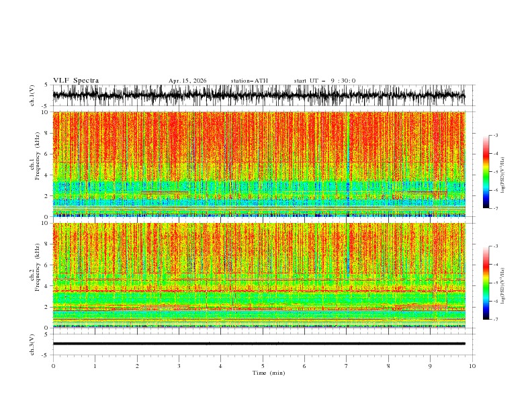Click the time axis tick label "10"
This screenshot has width=532, height=411.
click(472, 366)
